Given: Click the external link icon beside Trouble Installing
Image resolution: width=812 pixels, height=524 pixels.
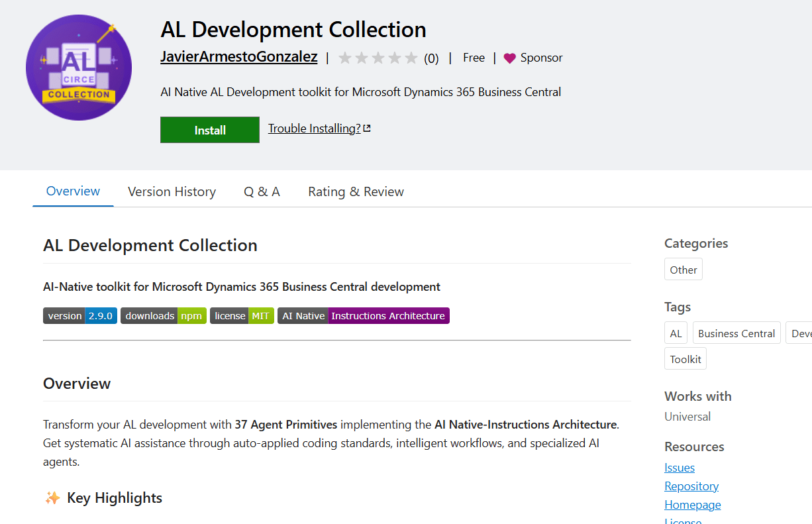Looking at the screenshot, I should pos(367,129).
